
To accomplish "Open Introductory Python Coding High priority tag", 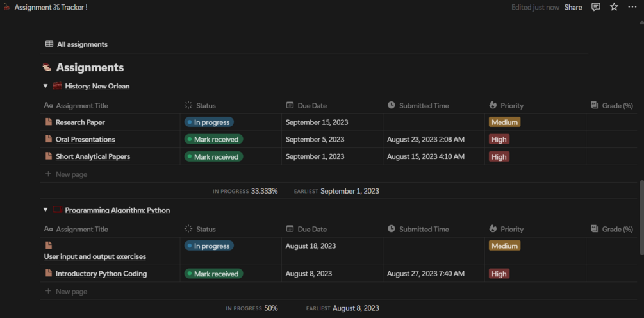I will click(499, 274).
